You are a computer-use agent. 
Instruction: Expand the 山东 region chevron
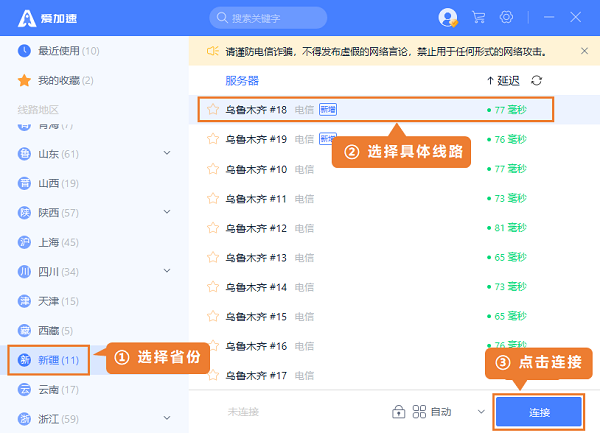coord(167,153)
